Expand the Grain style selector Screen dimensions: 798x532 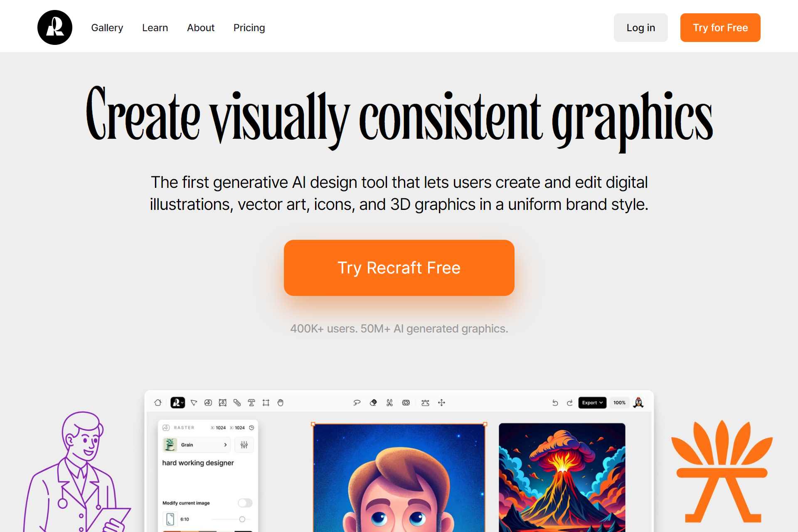[x=196, y=445]
